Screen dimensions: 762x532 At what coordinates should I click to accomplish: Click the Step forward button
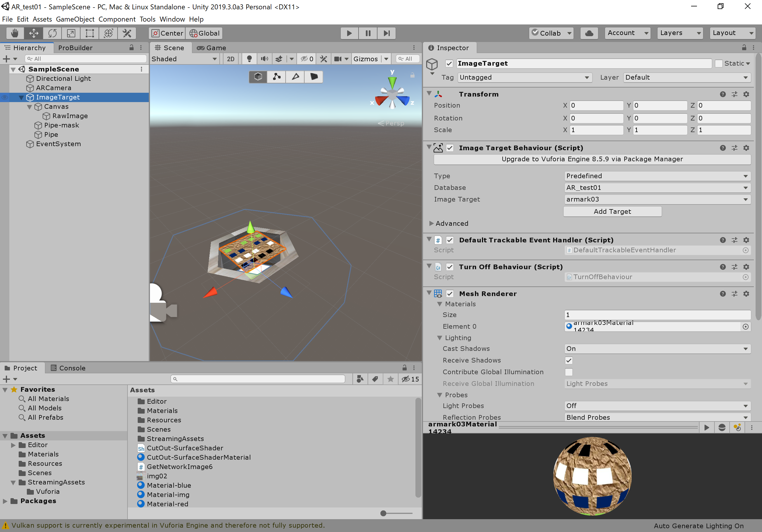click(x=386, y=33)
